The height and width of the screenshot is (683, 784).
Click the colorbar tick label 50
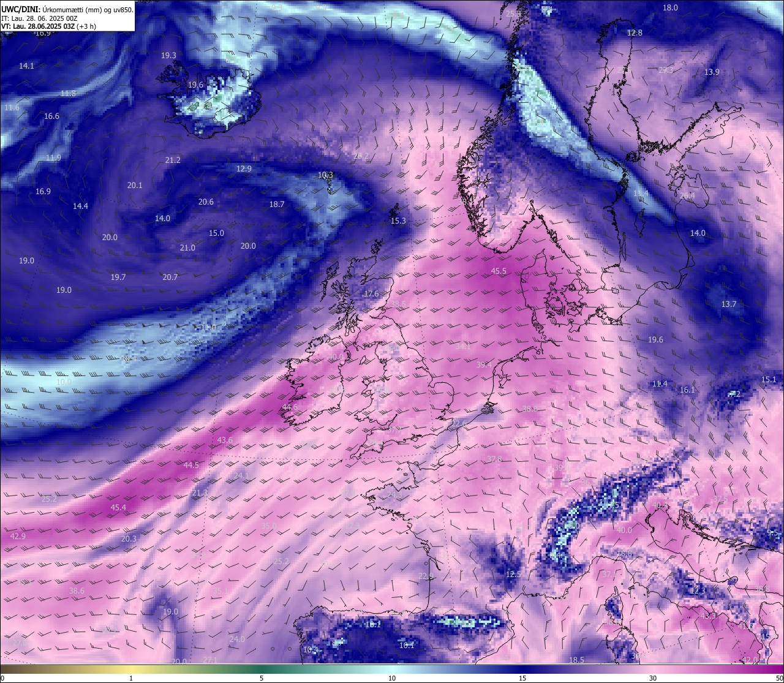click(x=779, y=678)
